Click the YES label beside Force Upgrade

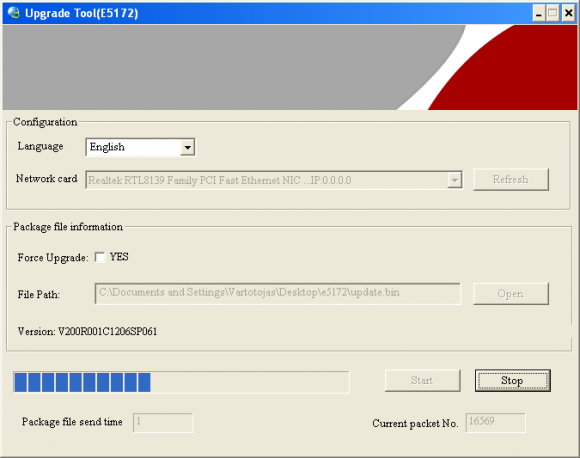pyautogui.click(x=119, y=257)
